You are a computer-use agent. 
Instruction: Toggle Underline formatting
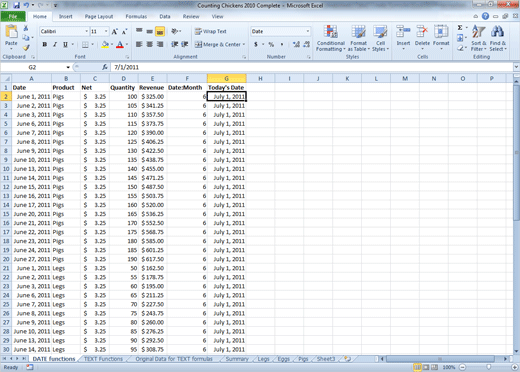[65, 44]
